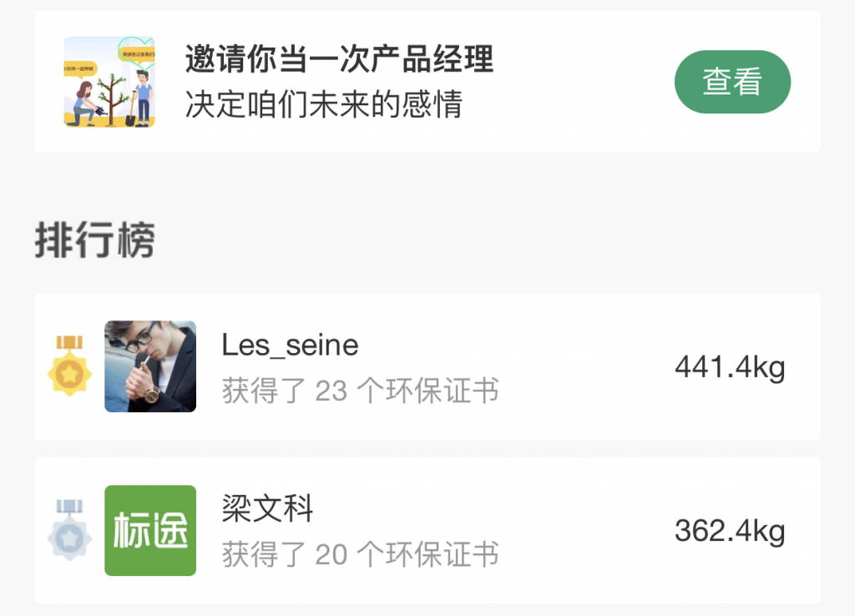The image size is (855, 616).
Task: Open 获得了 20 个环保证书 certificate text
Action: [x=360, y=554]
